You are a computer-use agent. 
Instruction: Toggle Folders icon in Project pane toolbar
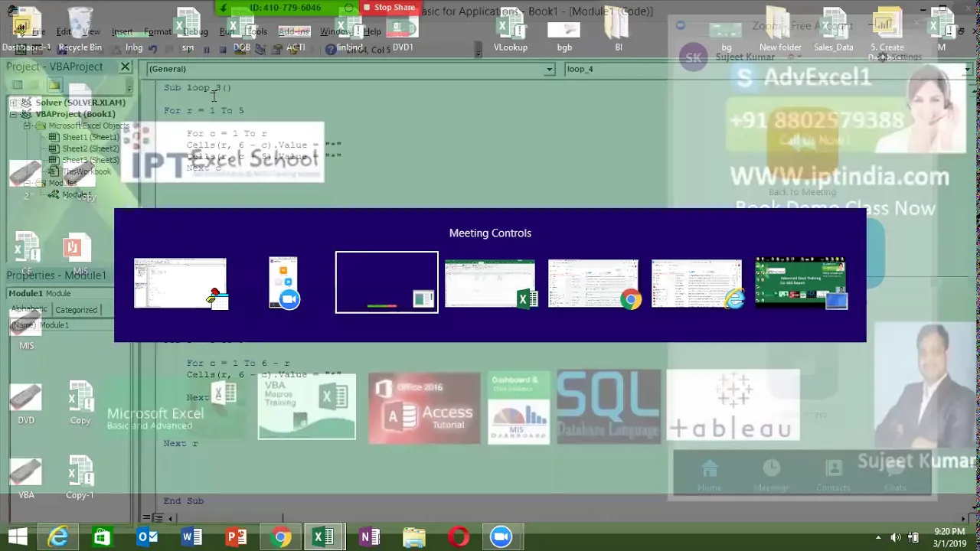pos(54,85)
